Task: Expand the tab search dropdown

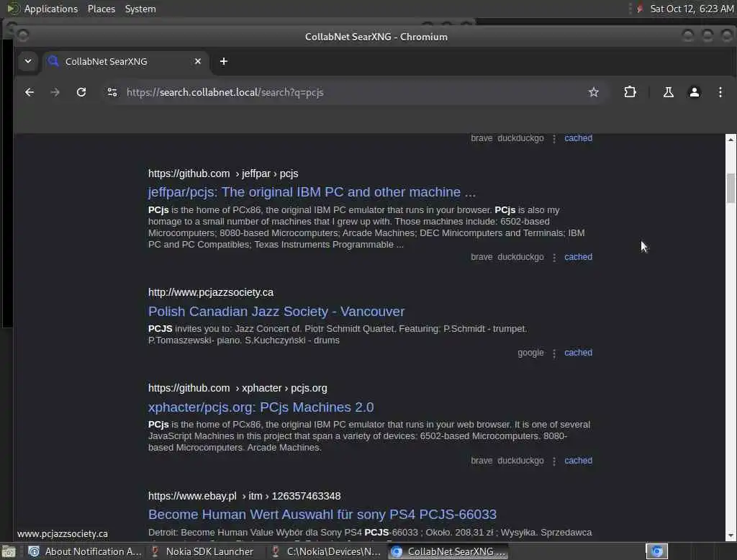Action: (x=28, y=61)
